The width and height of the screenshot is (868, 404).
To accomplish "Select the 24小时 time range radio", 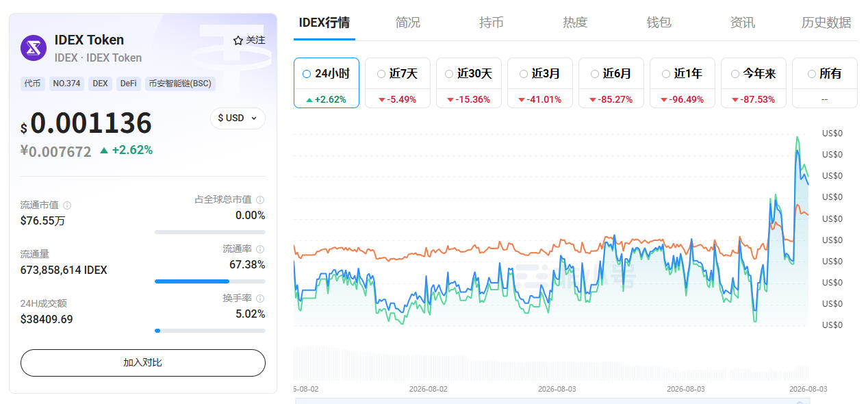I will [307, 73].
